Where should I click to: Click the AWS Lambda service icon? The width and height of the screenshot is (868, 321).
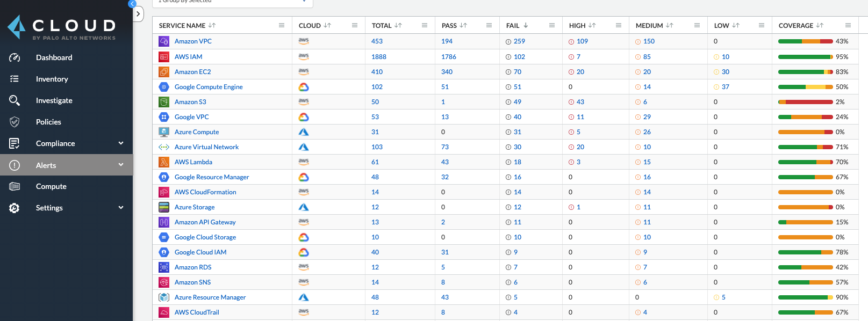click(x=164, y=162)
